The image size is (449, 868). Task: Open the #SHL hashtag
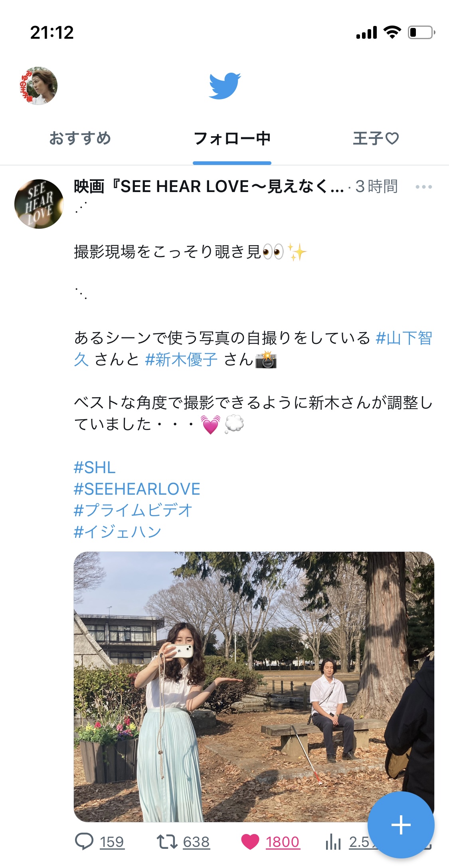coord(95,467)
